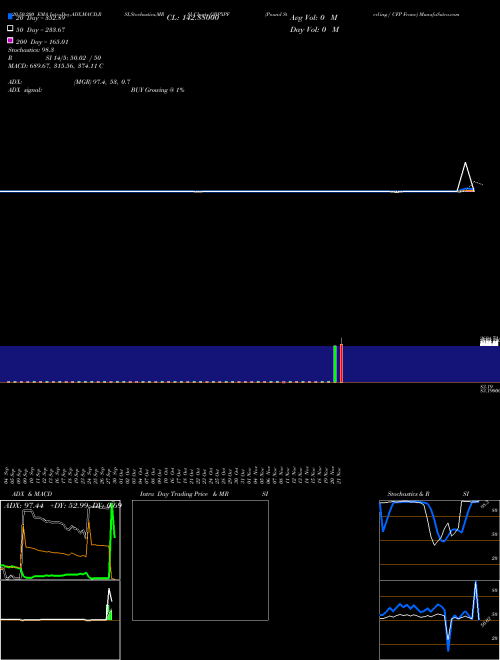Click the Avg Vol: 0 M label
This screenshot has height=660, width=500.
click(314, 18)
